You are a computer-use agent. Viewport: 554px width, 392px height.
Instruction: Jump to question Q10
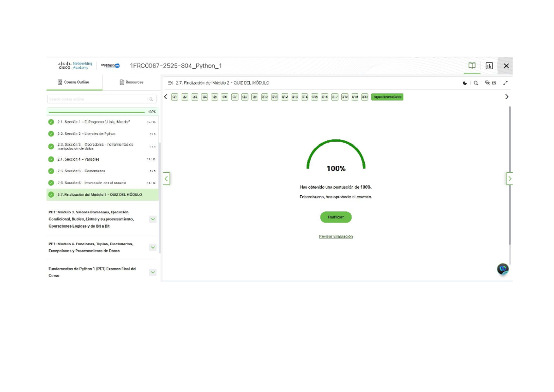pyautogui.click(x=265, y=97)
